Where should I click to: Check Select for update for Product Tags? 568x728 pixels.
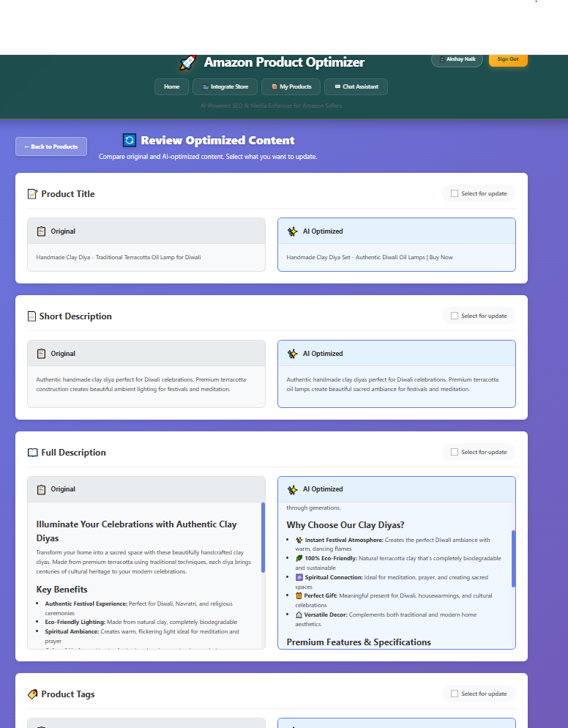455,694
